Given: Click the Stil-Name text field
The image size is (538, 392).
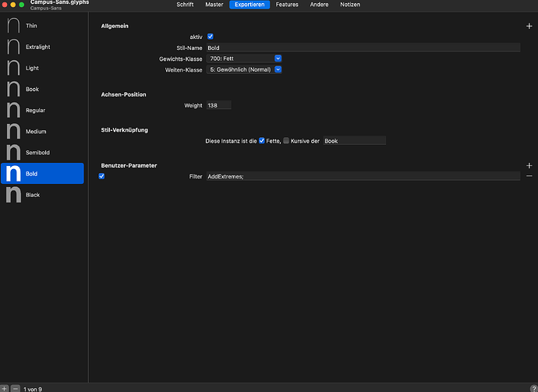Looking at the screenshot, I should coord(363,48).
